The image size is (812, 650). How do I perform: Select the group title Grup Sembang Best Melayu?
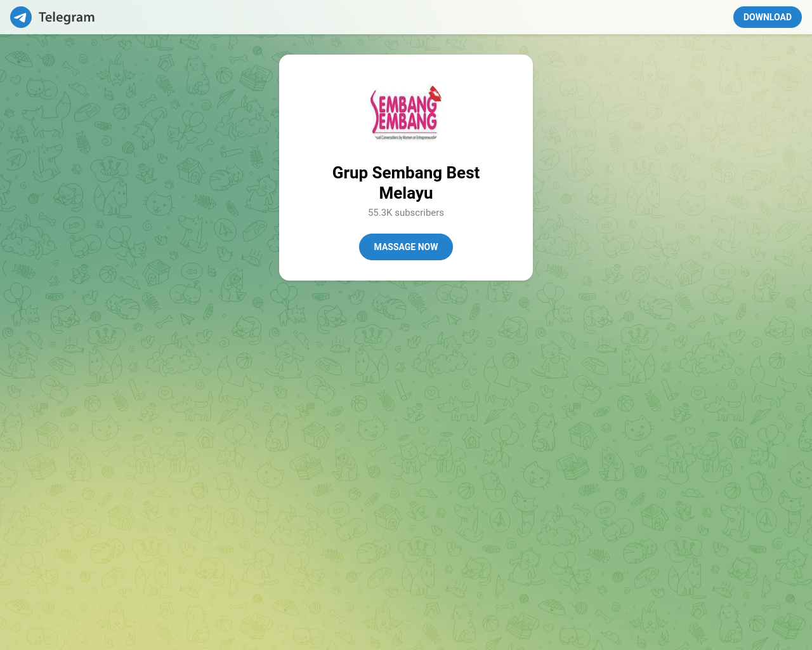[406, 183]
